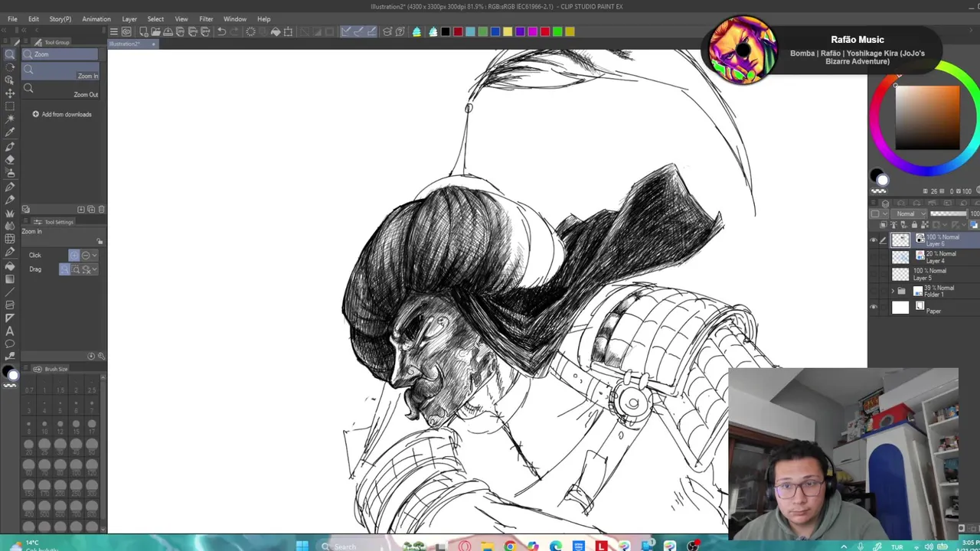Screen dimensions: 980x551
Task: Create new canvas via the command bar icon
Action: click(143, 31)
